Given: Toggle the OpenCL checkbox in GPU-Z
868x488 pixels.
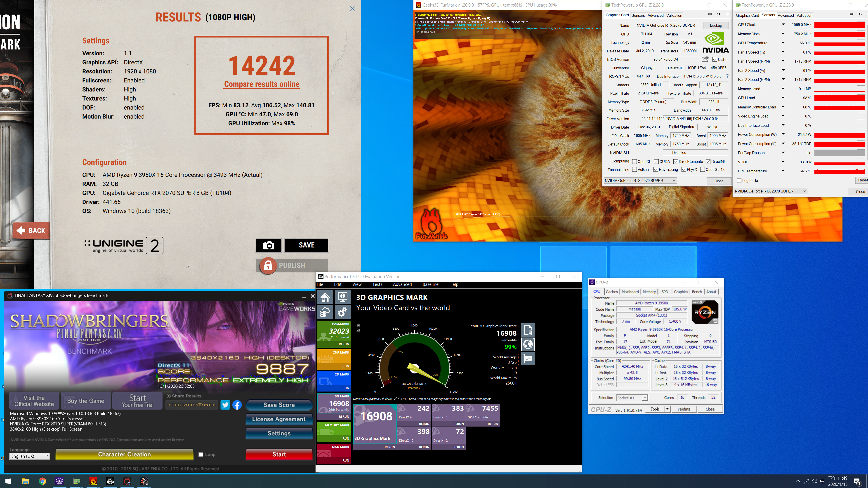Looking at the screenshot, I should pos(634,162).
